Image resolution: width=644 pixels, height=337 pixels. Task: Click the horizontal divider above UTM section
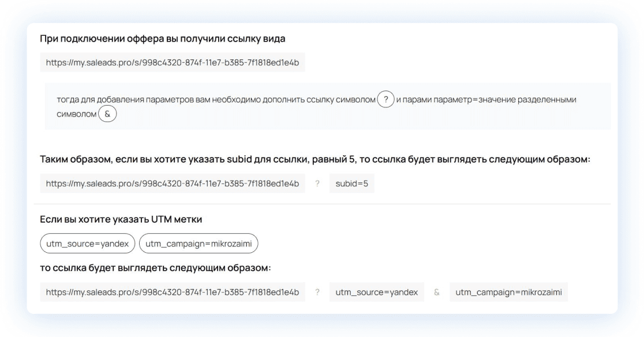[322, 204]
